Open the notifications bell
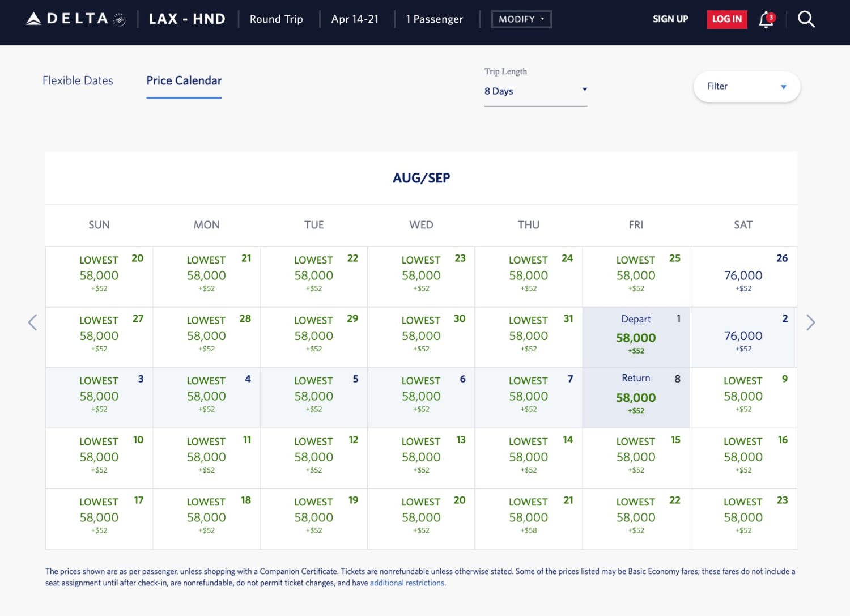 (x=766, y=19)
